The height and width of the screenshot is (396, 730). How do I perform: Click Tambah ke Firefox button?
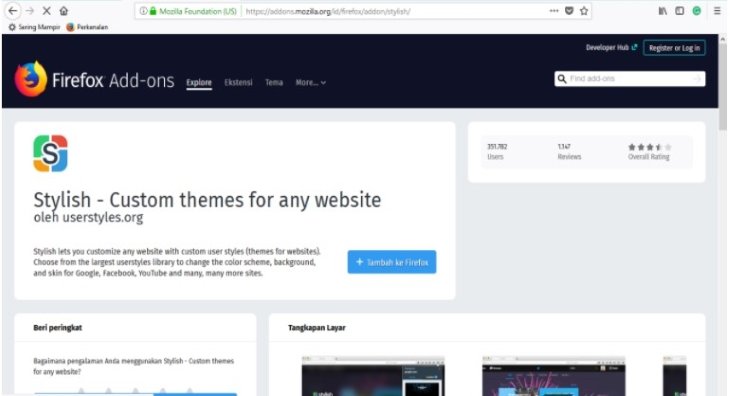pyautogui.click(x=392, y=262)
